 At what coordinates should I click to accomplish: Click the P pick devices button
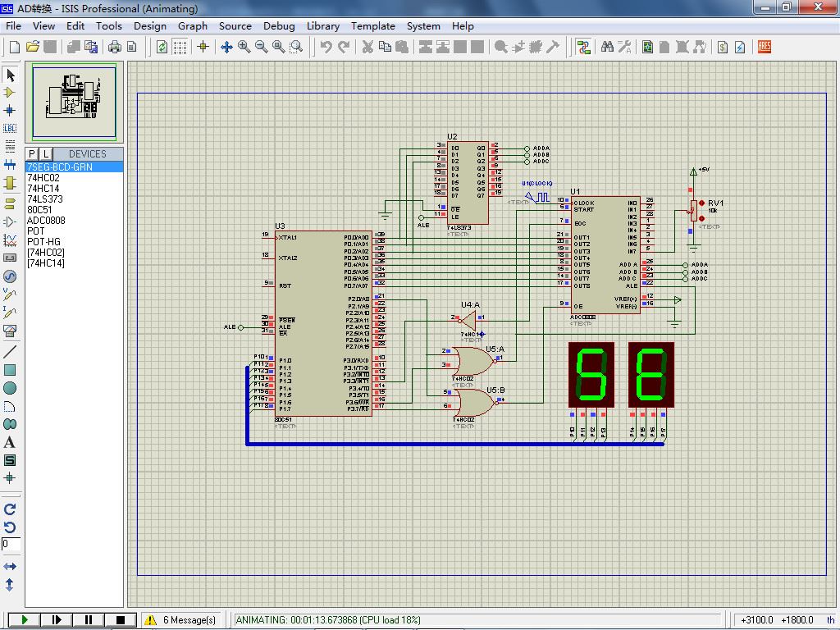pos(32,153)
